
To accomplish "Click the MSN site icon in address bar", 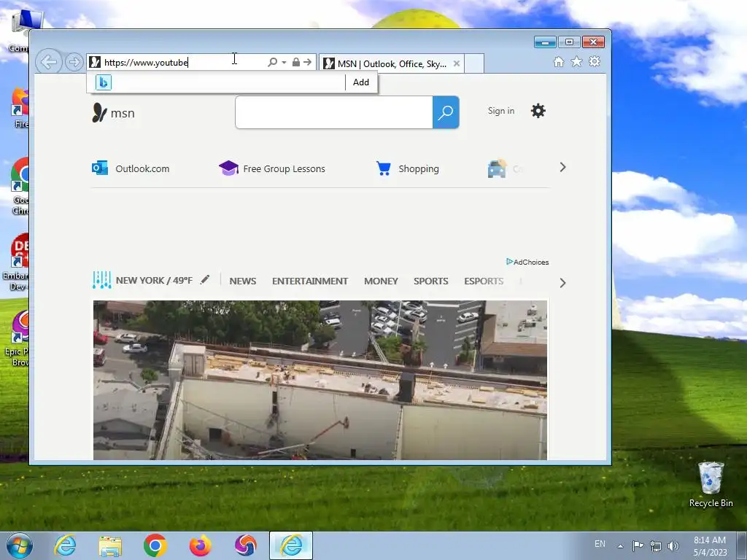I will point(95,62).
